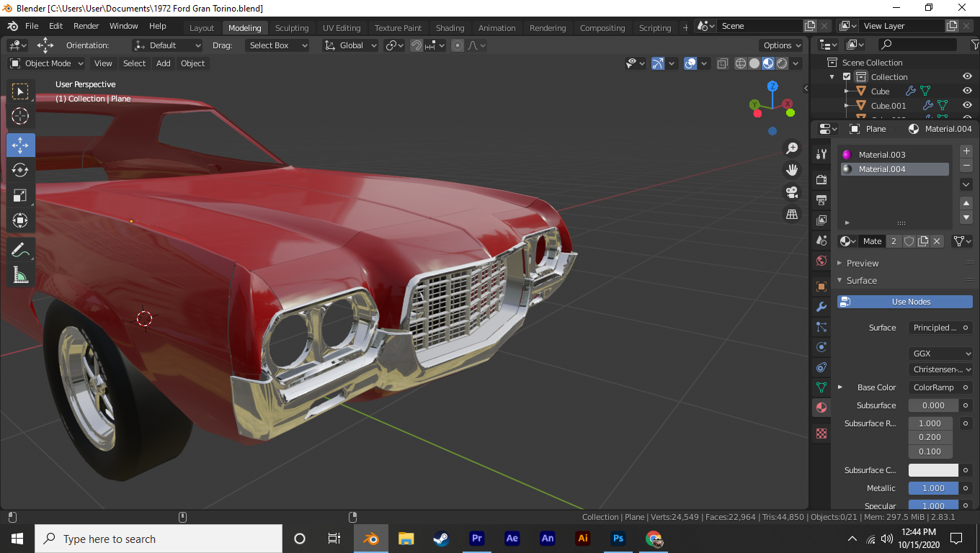Select the Select Box tool
Viewport: 980px width, 553px height.
pos(20,91)
